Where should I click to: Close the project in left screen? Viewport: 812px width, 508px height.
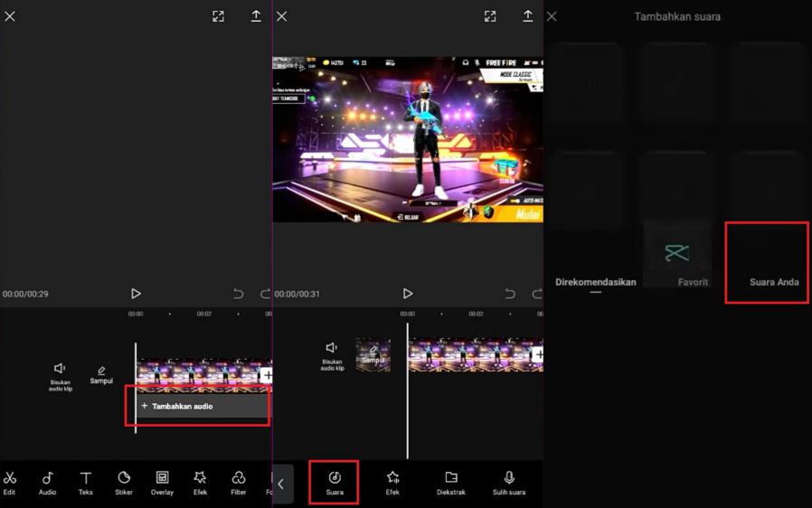10,16
